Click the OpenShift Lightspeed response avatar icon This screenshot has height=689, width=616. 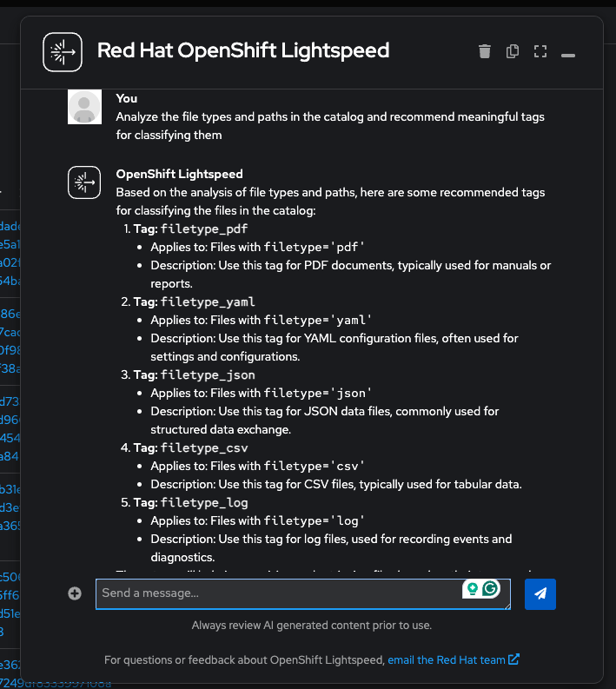pos(84,182)
